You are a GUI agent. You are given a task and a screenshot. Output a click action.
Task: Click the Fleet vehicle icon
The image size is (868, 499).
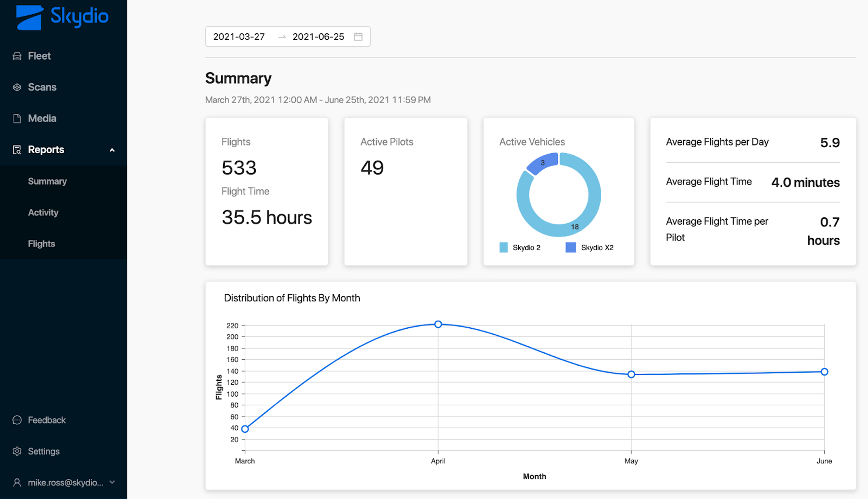(x=17, y=56)
